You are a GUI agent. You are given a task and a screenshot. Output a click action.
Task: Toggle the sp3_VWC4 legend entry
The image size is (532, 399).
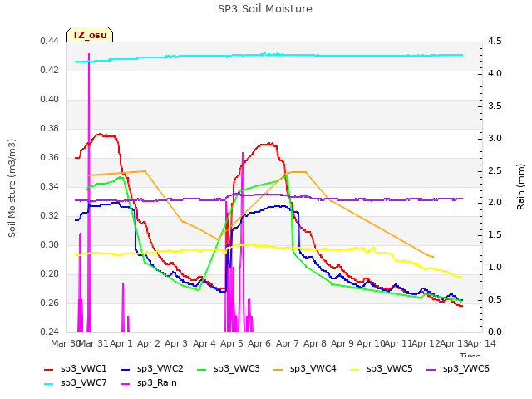[305, 369]
